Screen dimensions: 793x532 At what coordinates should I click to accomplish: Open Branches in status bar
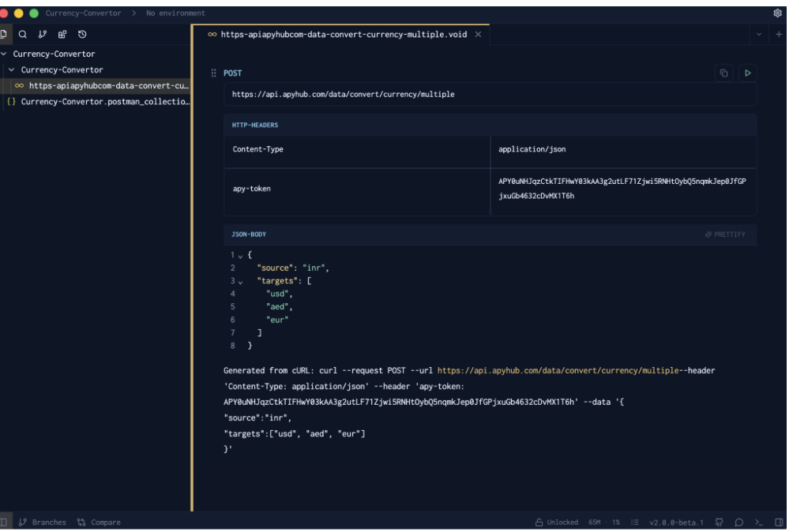pos(43,523)
